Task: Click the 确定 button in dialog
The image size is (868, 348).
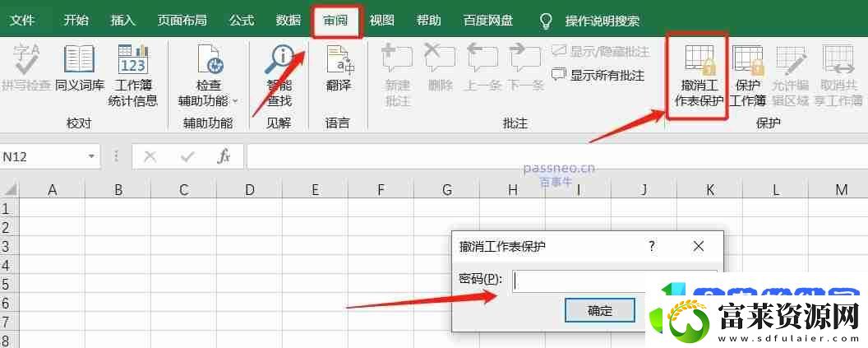Action: pos(599,310)
